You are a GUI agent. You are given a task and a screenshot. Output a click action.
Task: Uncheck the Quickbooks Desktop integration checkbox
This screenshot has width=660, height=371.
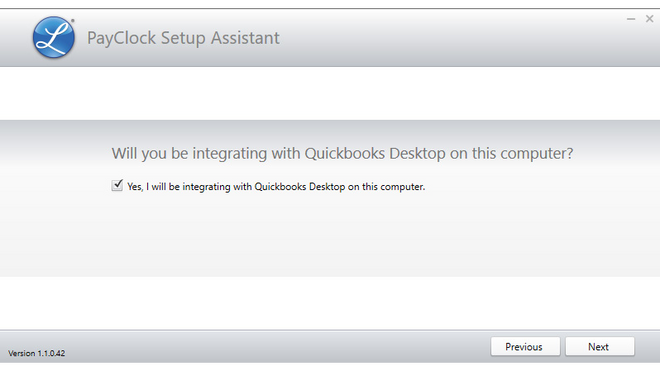point(117,185)
